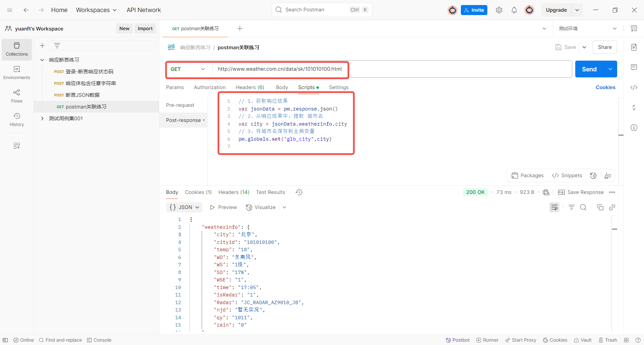The height and width of the screenshot is (345, 644).
Task: Open settings gear icon in header
Action: click(x=499, y=10)
